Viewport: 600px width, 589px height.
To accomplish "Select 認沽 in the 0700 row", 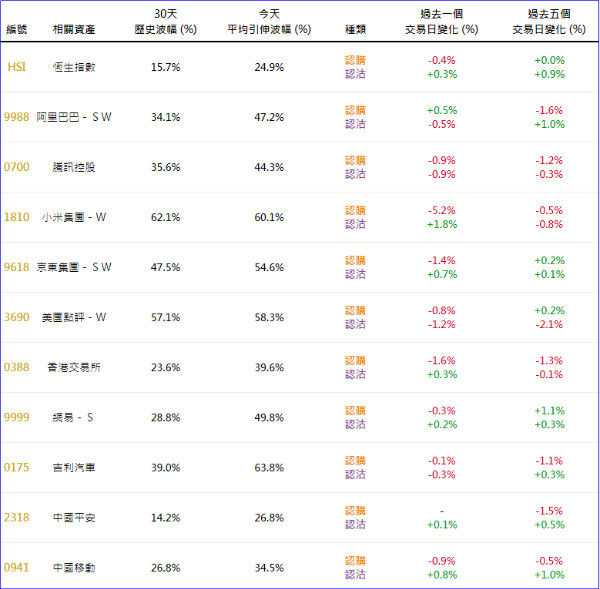I will click(x=355, y=174).
